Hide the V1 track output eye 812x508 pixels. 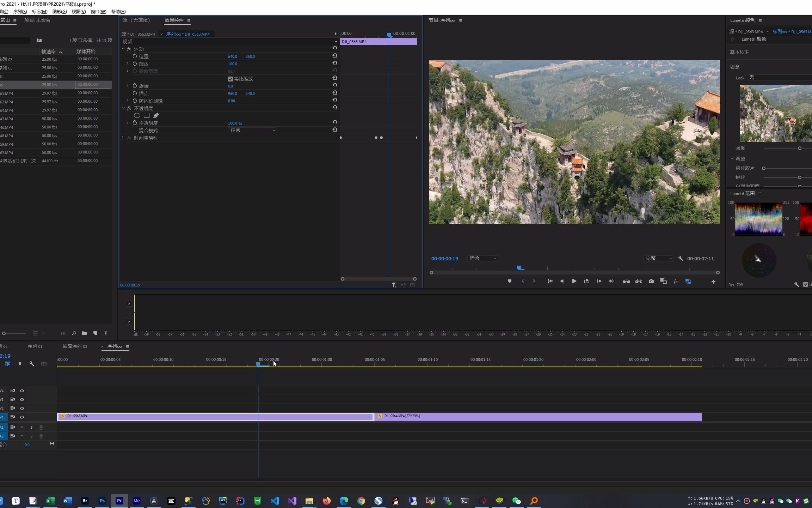click(22, 417)
